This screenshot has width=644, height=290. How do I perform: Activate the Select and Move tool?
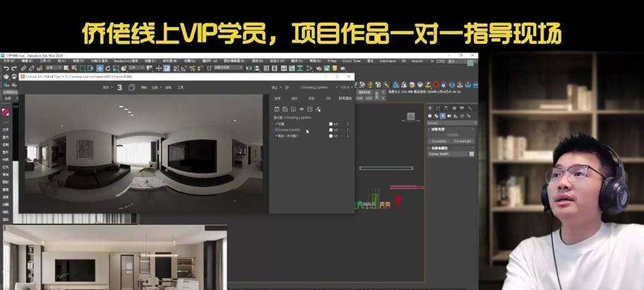coord(100,69)
